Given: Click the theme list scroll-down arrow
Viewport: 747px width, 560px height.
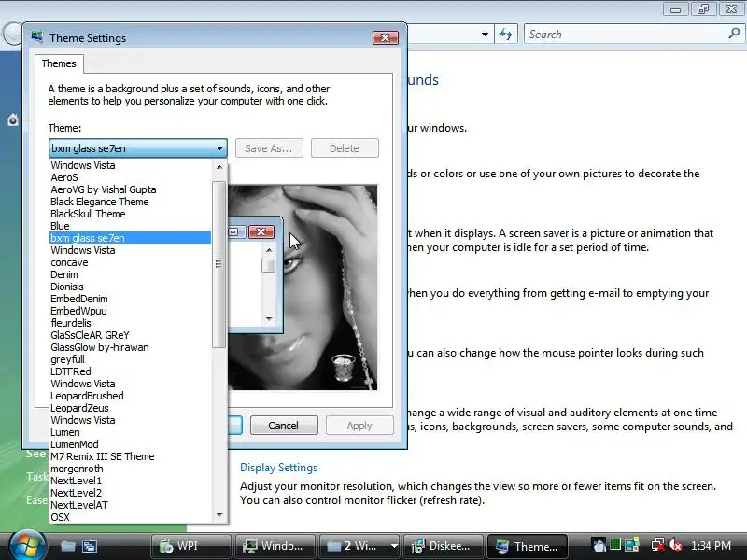Looking at the screenshot, I should point(219,515).
